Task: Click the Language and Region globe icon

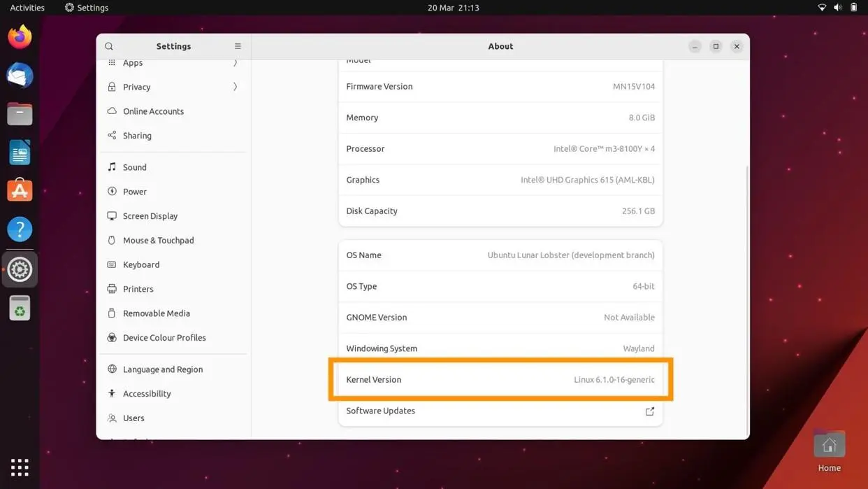Action: coord(112,369)
